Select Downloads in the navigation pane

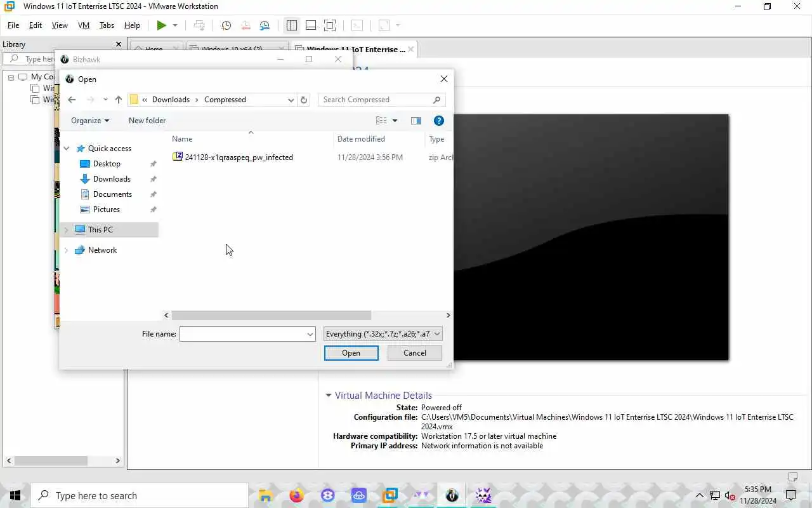pos(112,179)
